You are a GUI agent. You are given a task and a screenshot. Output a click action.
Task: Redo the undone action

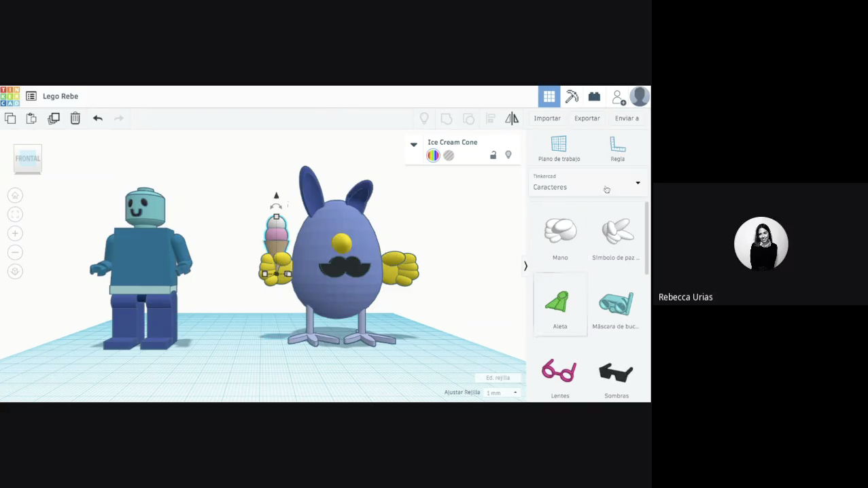[119, 118]
